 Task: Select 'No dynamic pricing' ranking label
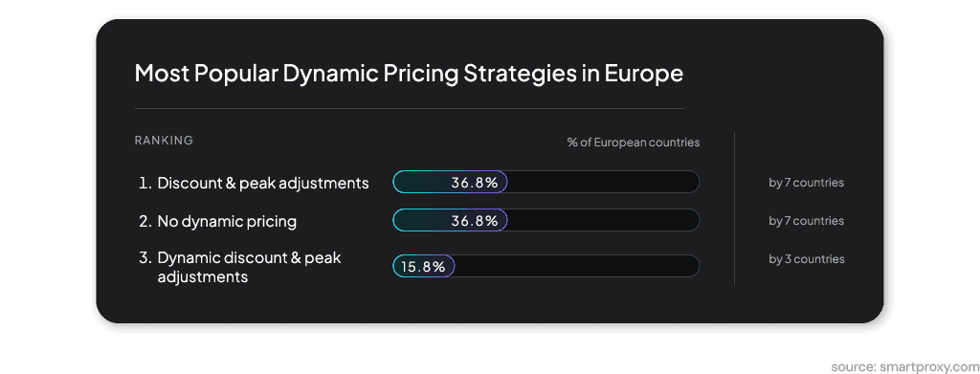[227, 221]
